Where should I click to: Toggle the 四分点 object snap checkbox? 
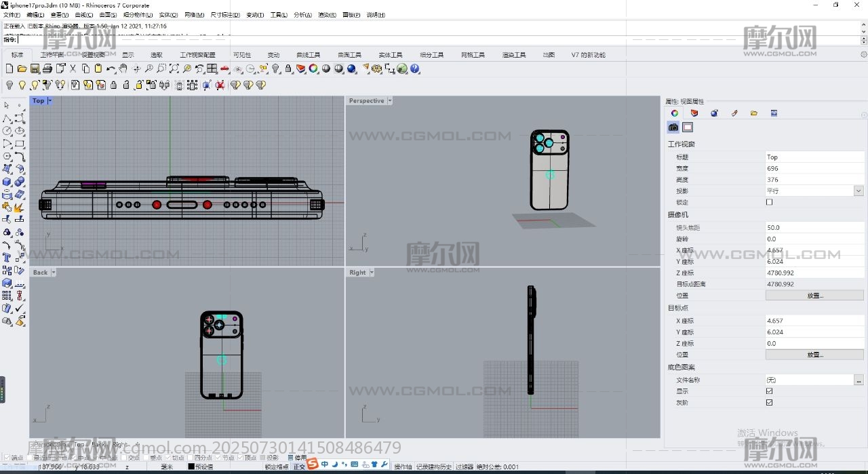(x=191, y=458)
